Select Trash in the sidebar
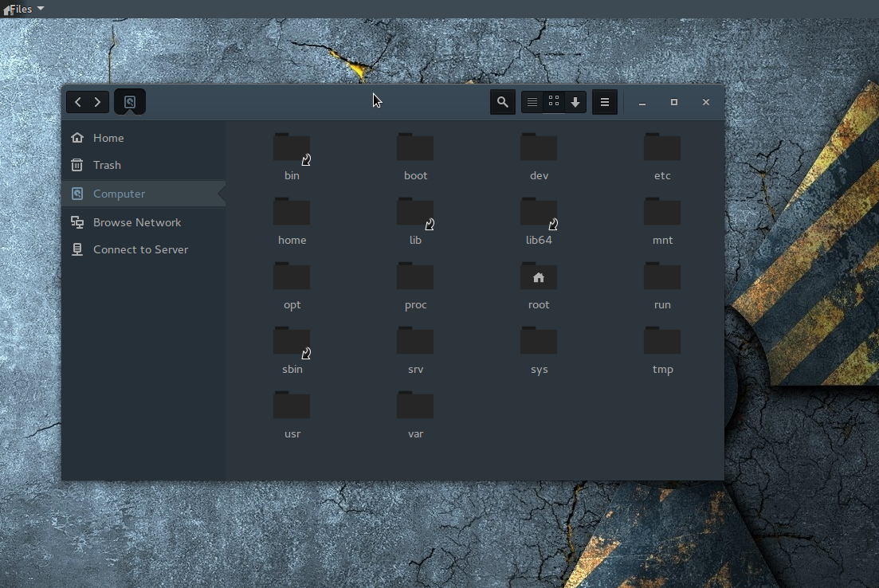 [143, 166]
